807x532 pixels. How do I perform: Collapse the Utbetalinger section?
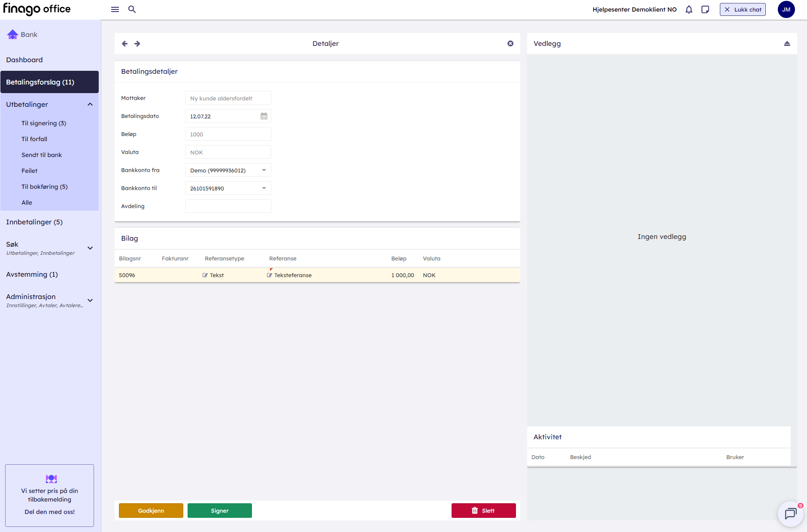[90, 105]
